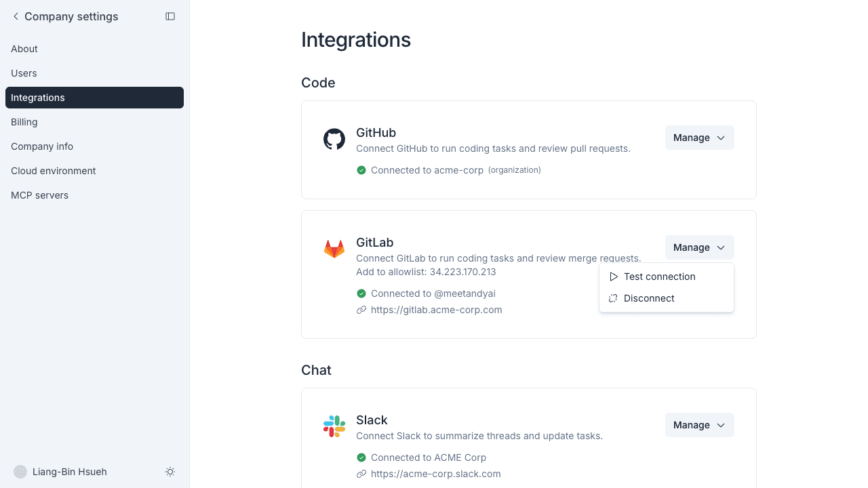This screenshot has width=868, height=488.
Task: Click the '(organization)' label
Action: 515,170
